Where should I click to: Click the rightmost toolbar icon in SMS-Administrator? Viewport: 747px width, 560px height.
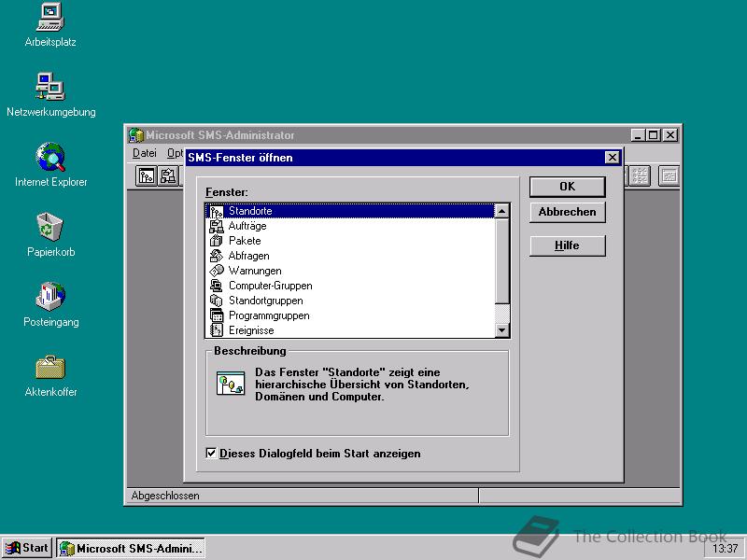(x=669, y=176)
